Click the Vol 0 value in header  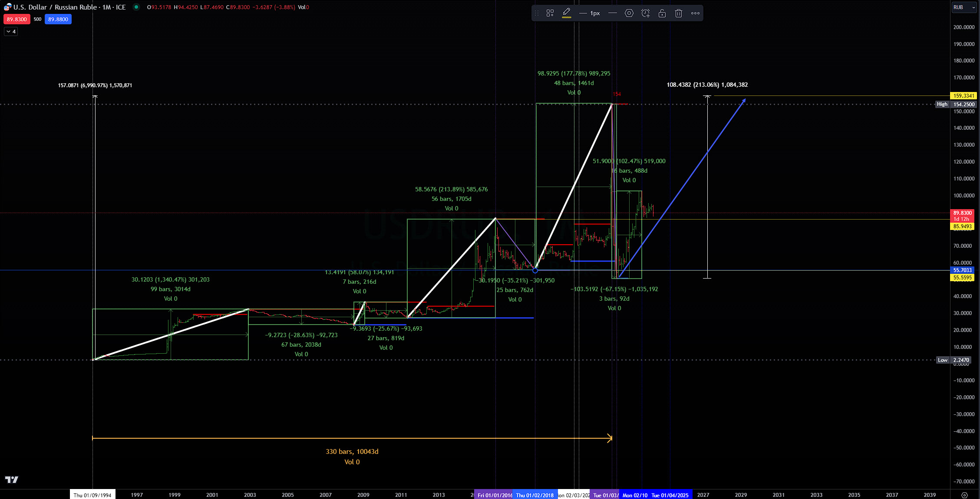pyautogui.click(x=304, y=7)
